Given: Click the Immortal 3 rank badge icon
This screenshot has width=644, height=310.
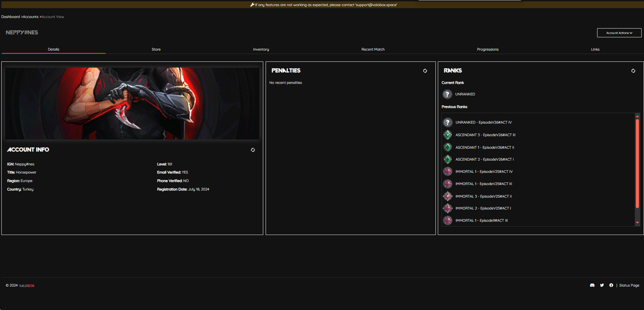Looking at the screenshot, I should pos(448,196).
